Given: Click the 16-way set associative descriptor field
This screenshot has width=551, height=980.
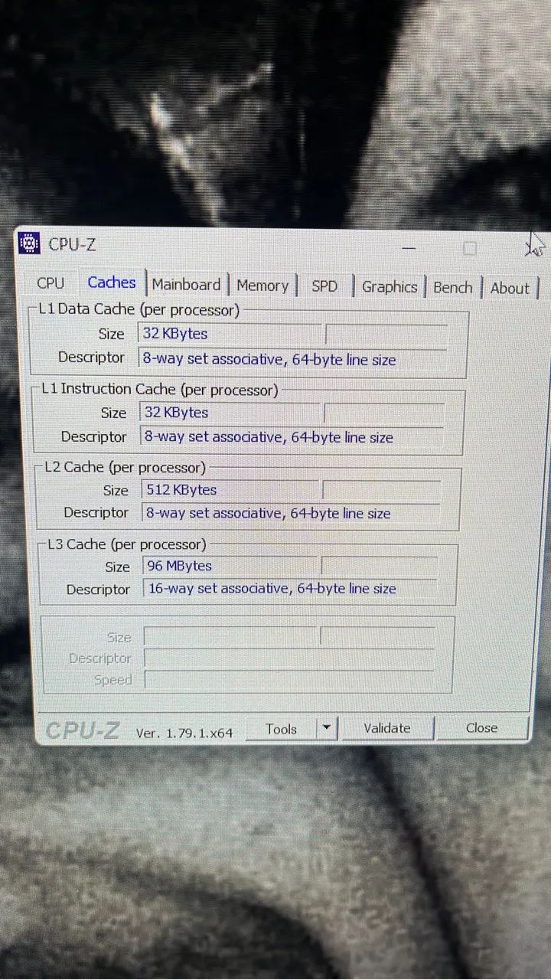Looking at the screenshot, I should click(x=291, y=589).
